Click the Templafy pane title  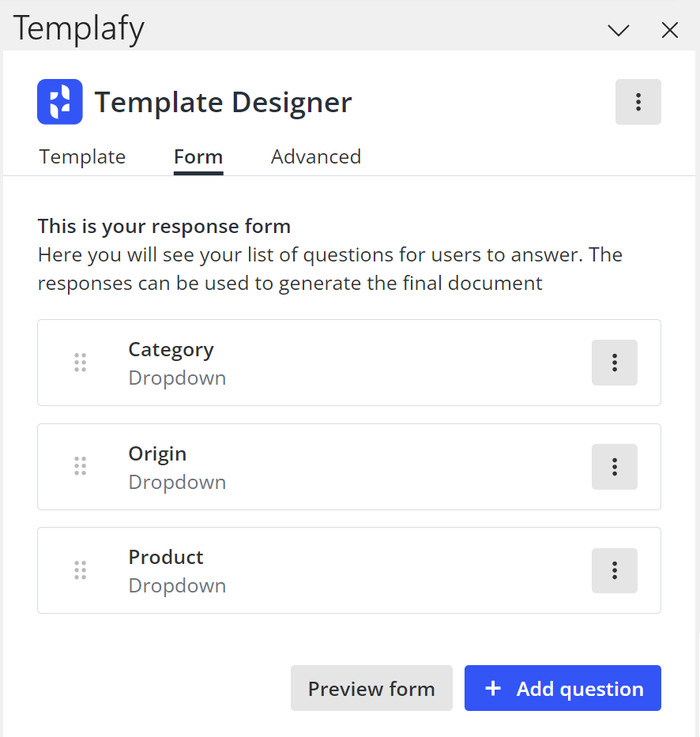click(78, 29)
